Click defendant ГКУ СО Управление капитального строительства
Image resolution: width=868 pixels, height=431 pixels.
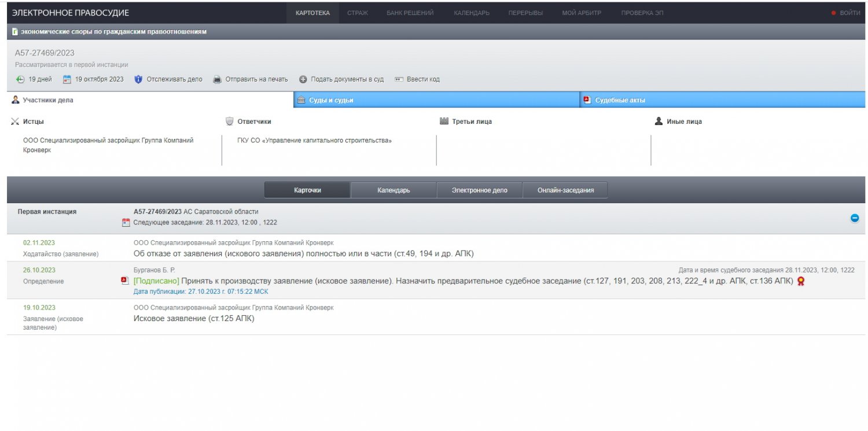point(314,141)
